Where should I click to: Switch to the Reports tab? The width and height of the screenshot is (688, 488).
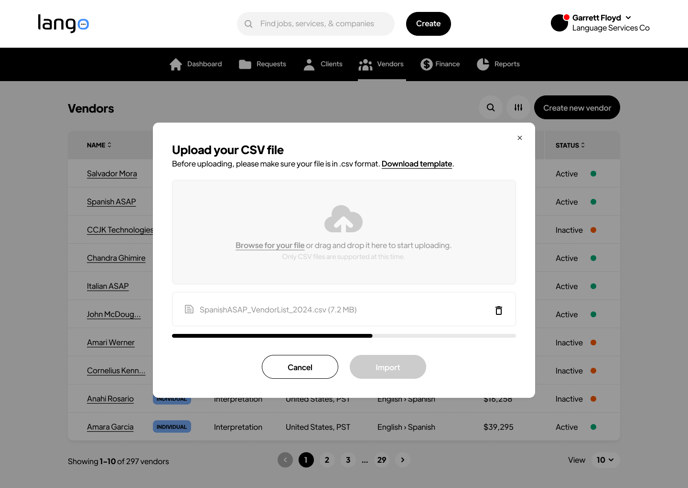pyautogui.click(x=498, y=64)
